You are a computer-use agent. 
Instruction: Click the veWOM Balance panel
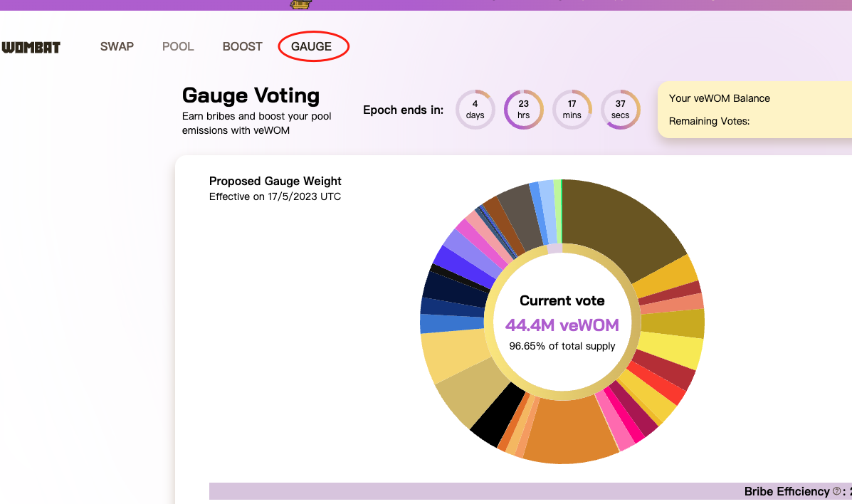[x=754, y=110]
